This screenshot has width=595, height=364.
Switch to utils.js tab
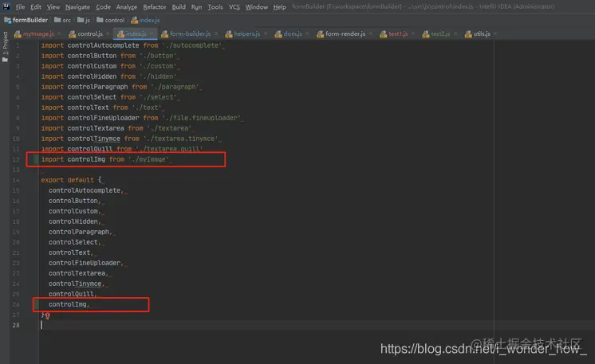click(482, 34)
